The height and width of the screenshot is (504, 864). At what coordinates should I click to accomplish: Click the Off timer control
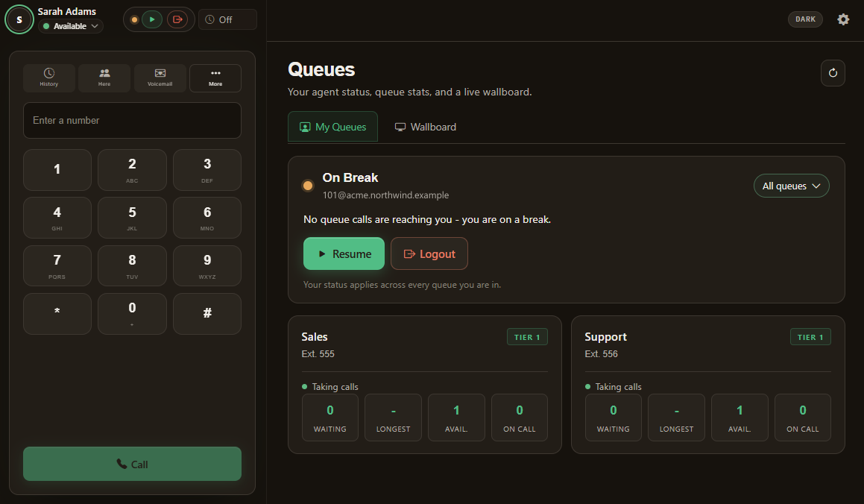tap(227, 19)
